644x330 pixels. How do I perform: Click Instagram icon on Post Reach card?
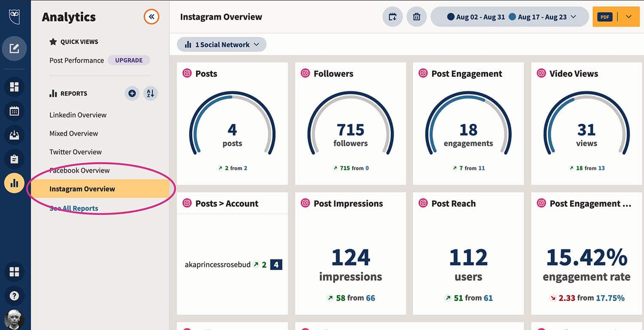pos(423,203)
